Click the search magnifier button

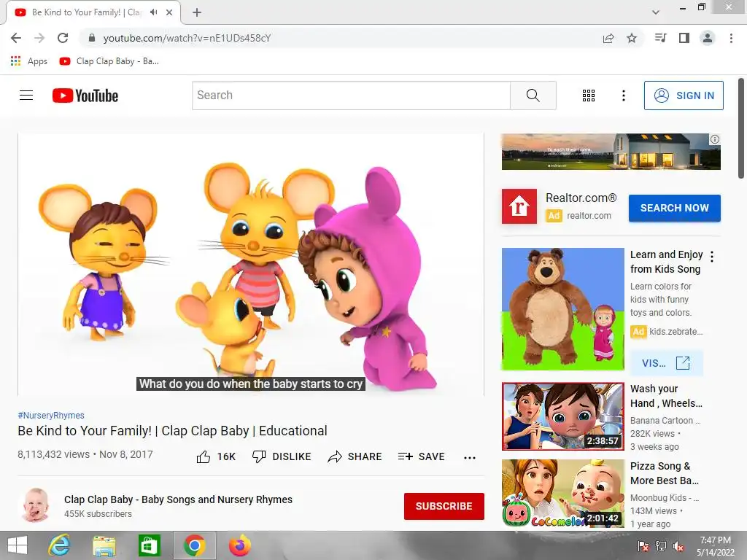tap(533, 96)
